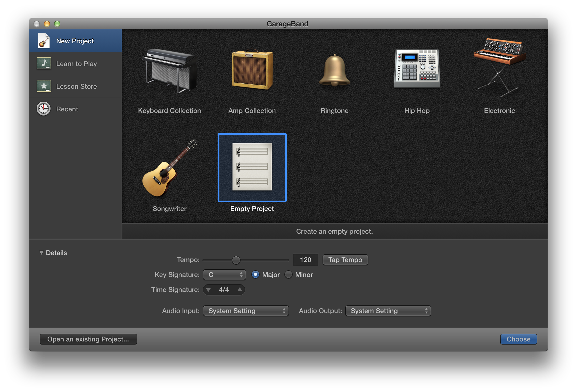Click the Songwriter label text

coord(169,209)
